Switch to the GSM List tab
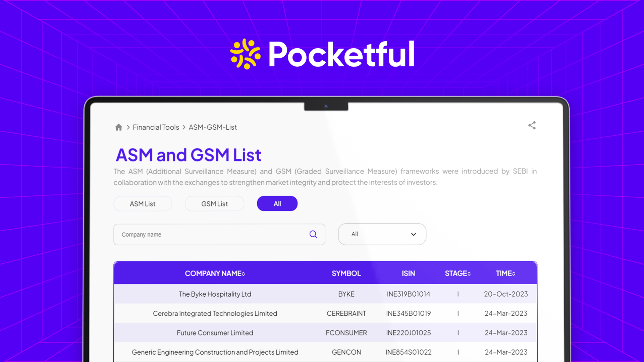The width and height of the screenshot is (644, 362). (x=214, y=204)
